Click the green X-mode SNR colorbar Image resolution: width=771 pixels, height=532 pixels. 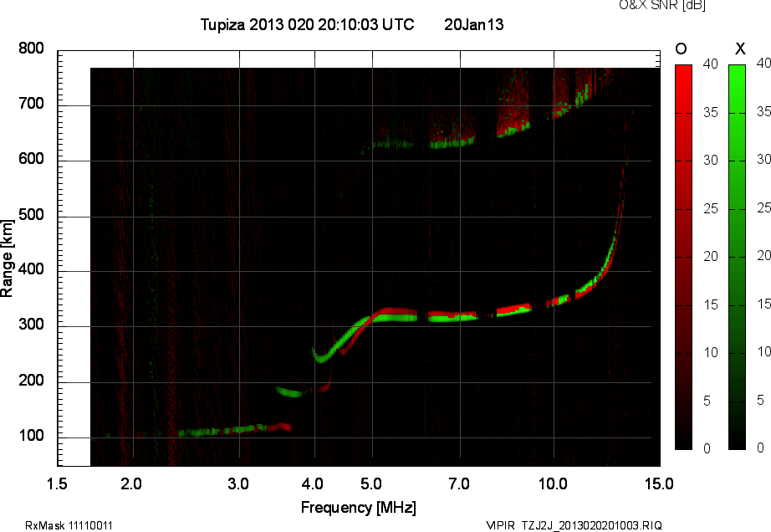click(x=737, y=257)
